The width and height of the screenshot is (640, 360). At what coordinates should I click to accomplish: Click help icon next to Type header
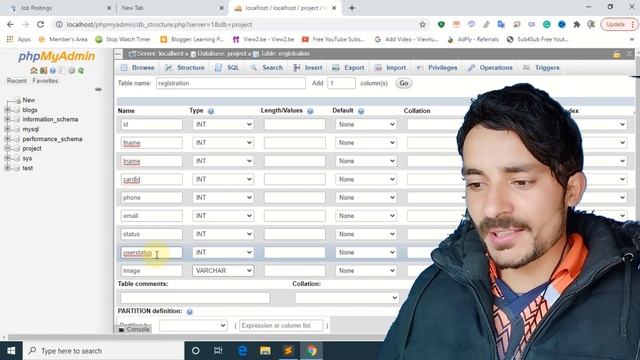coord(211,111)
